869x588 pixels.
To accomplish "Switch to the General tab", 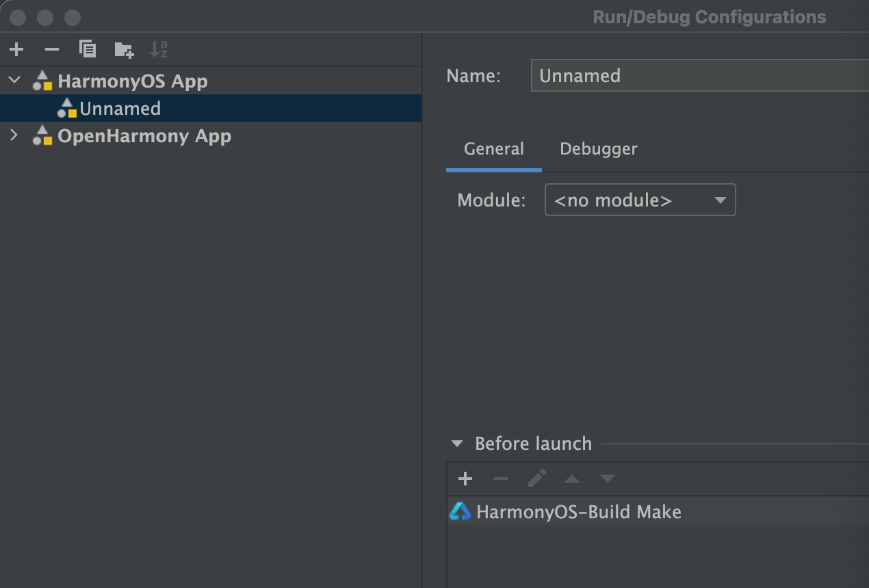I will (494, 149).
